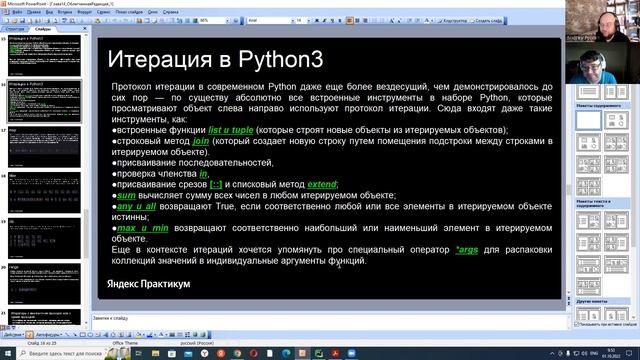Apply line color pen icon
This screenshot has width=640, height=360.
(149, 335)
